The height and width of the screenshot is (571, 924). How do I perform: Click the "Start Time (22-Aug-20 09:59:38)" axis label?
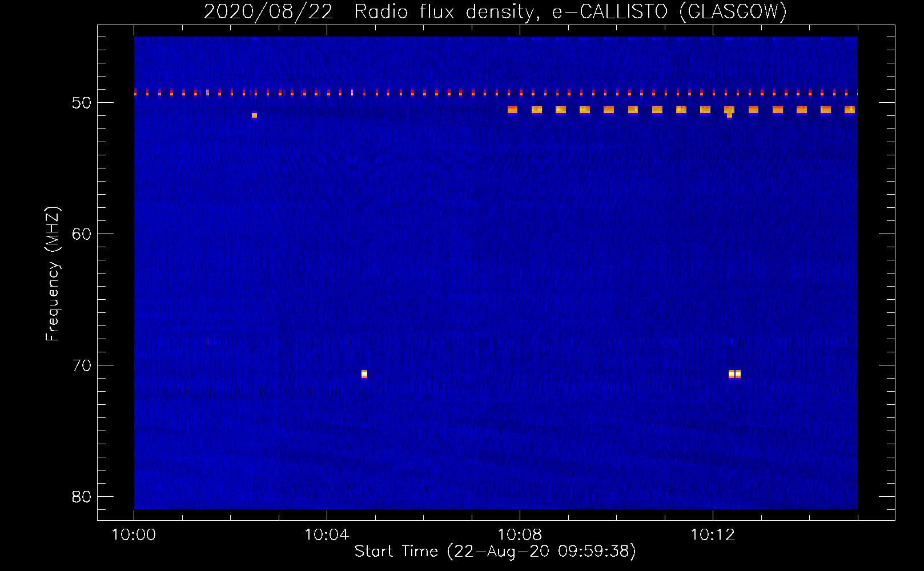click(495, 552)
